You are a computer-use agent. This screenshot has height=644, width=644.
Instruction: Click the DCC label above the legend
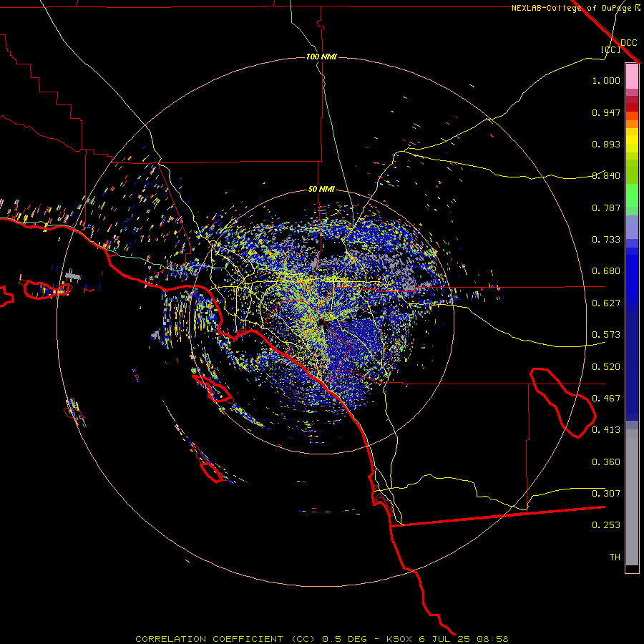click(628, 43)
